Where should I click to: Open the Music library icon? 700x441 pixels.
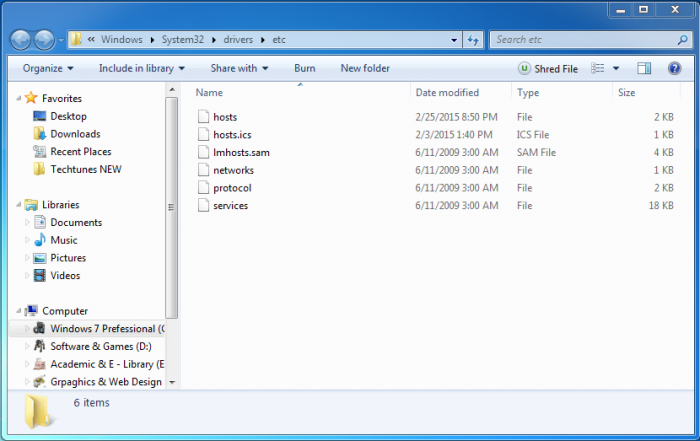pos(40,240)
